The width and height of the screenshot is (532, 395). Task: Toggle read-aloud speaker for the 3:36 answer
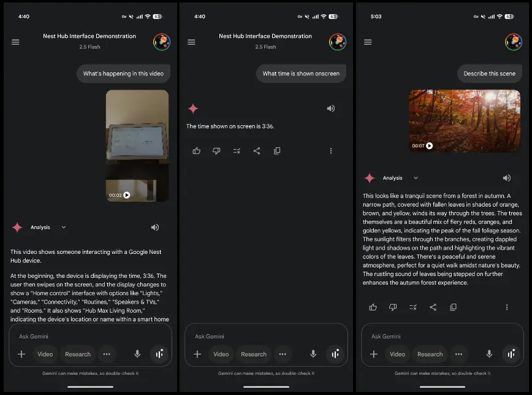coord(331,109)
